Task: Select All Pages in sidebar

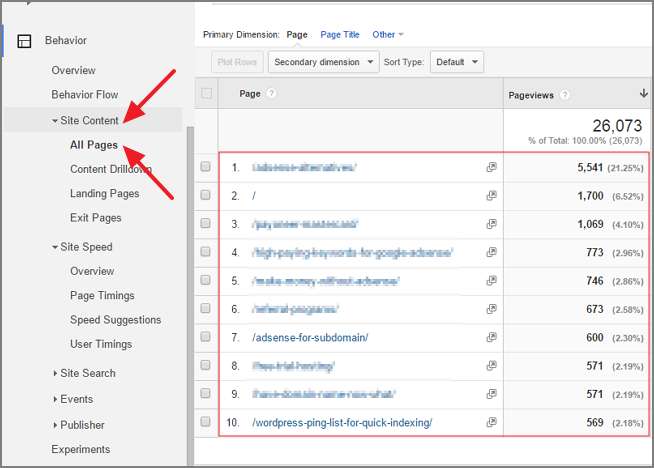Action: [x=94, y=145]
